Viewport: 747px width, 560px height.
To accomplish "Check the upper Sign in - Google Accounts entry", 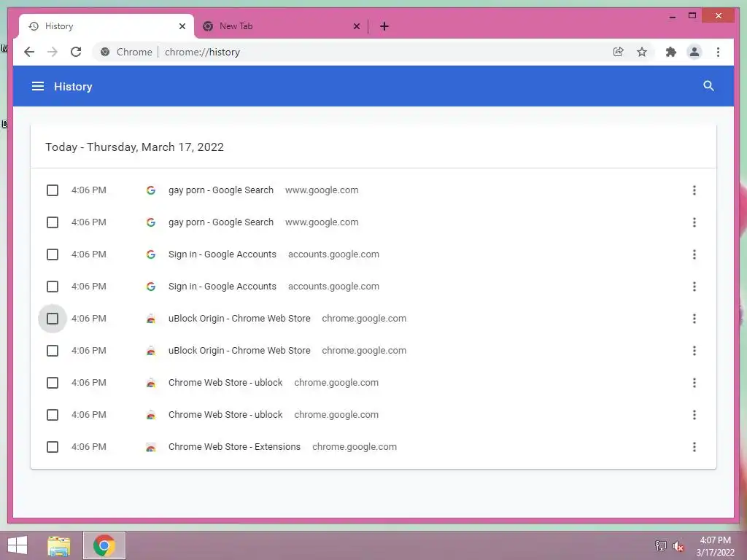I will point(53,254).
